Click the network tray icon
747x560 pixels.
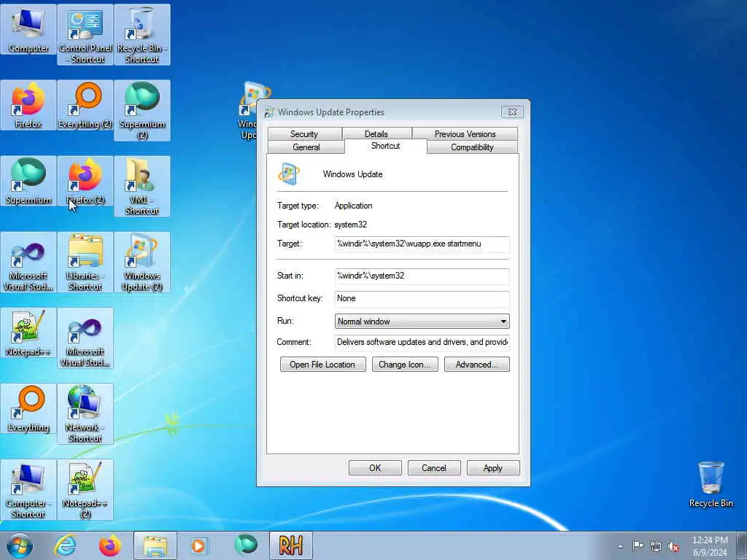point(656,546)
